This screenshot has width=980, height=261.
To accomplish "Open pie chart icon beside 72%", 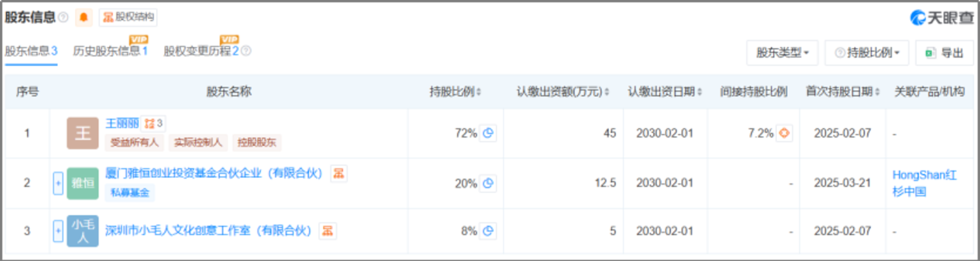I will coord(488,134).
